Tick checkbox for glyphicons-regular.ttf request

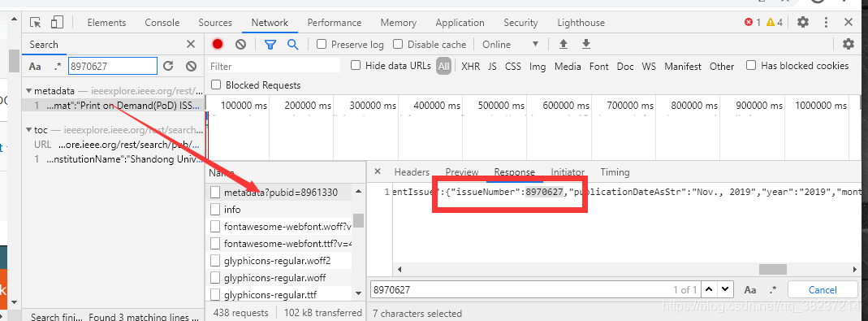215,294
